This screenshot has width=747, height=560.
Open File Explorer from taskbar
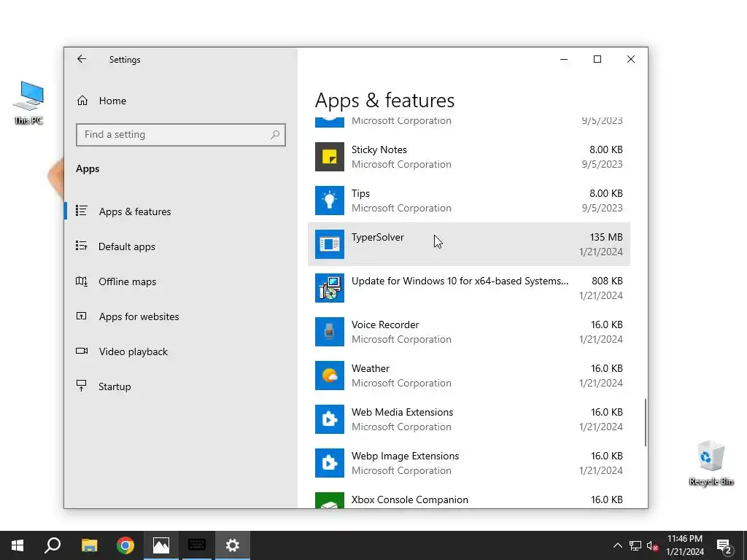[89, 545]
